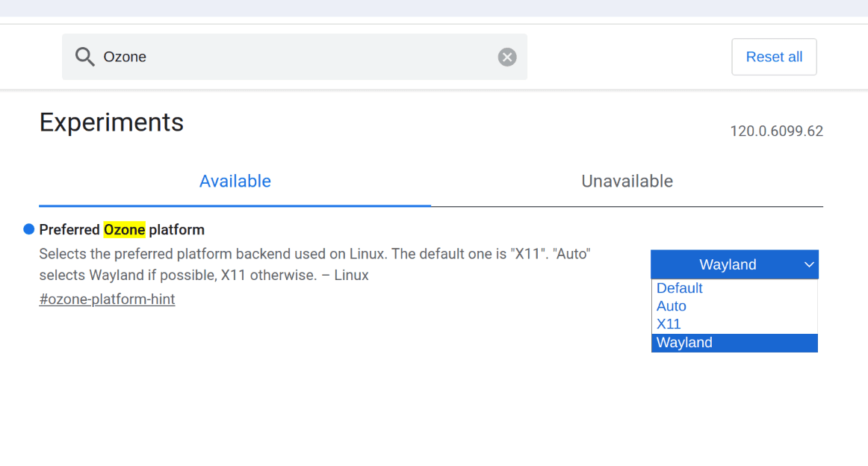Screen dimensions: 868x466
Task: Collapse the Wayland platform dropdown
Action: pos(727,264)
